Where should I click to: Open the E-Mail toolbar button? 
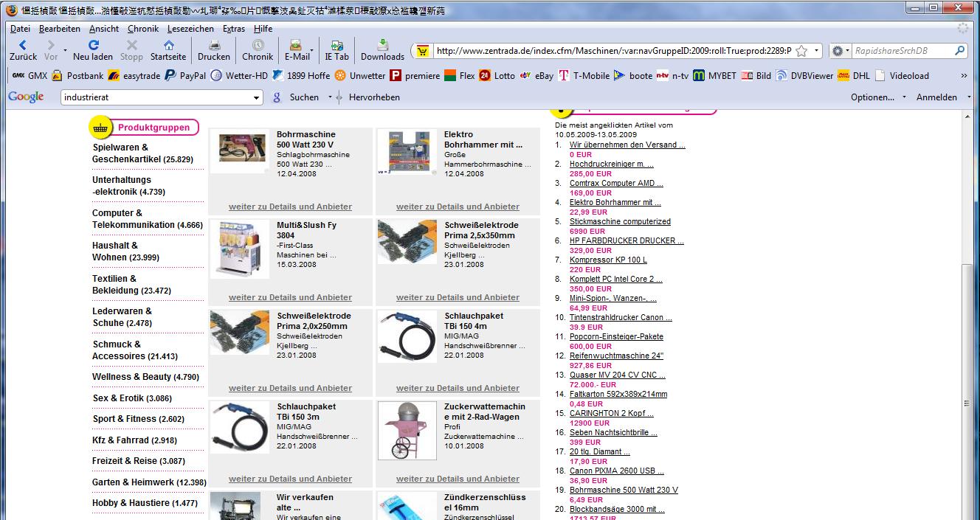(296, 50)
